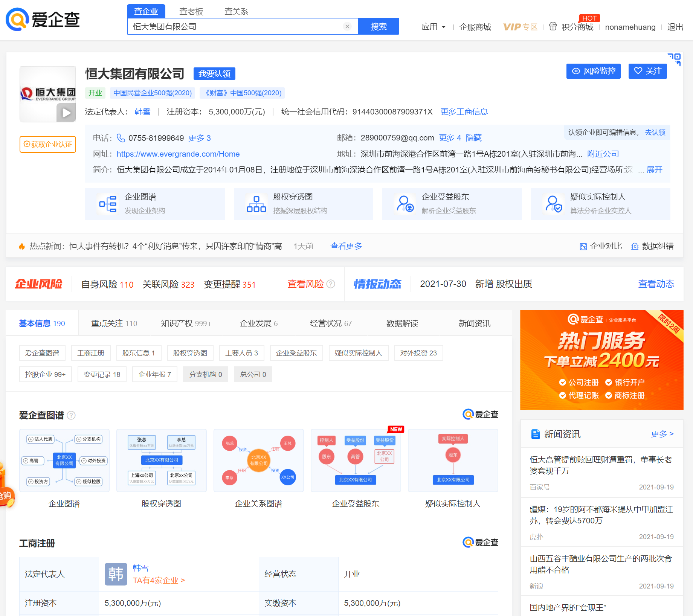Click the 数据纠错 correction icon

coord(635,247)
